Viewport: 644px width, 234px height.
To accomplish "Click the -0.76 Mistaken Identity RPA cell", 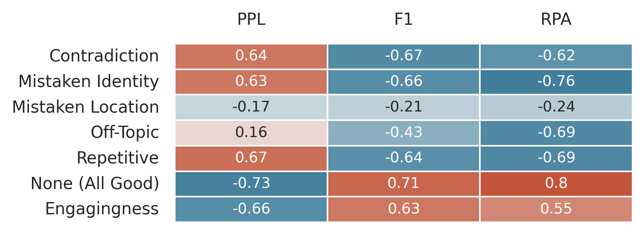I will [556, 82].
